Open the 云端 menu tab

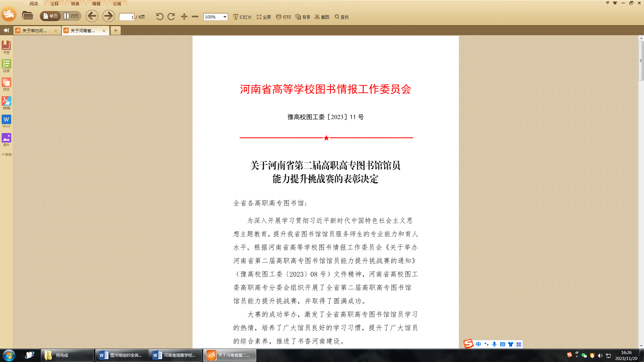117,4
